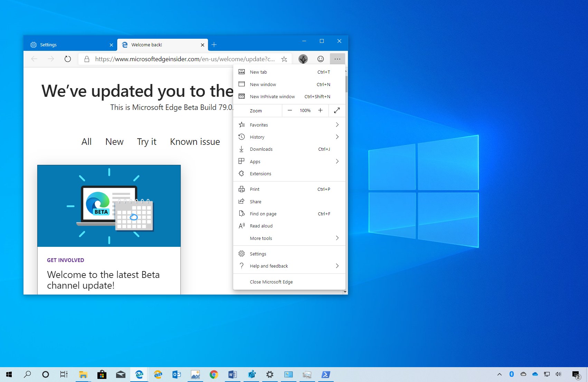Start Read aloud from the menu
This screenshot has height=382, width=588.
click(290, 226)
